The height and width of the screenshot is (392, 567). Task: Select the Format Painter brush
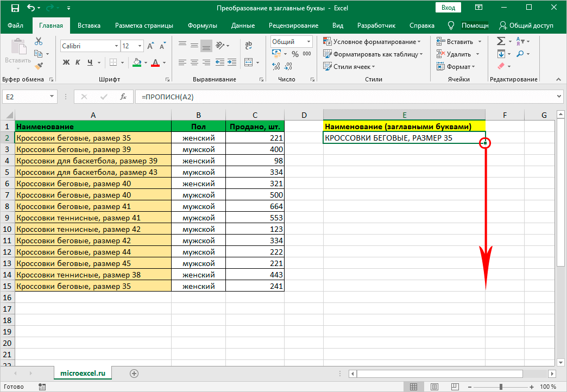(39, 66)
